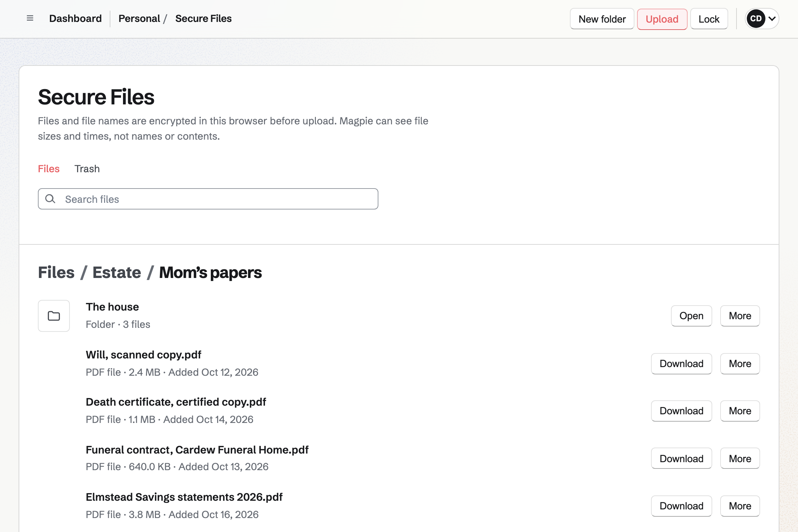Click the Mom's papers path heading
This screenshot has width=798, height=532.
click(x=210, y=272)
